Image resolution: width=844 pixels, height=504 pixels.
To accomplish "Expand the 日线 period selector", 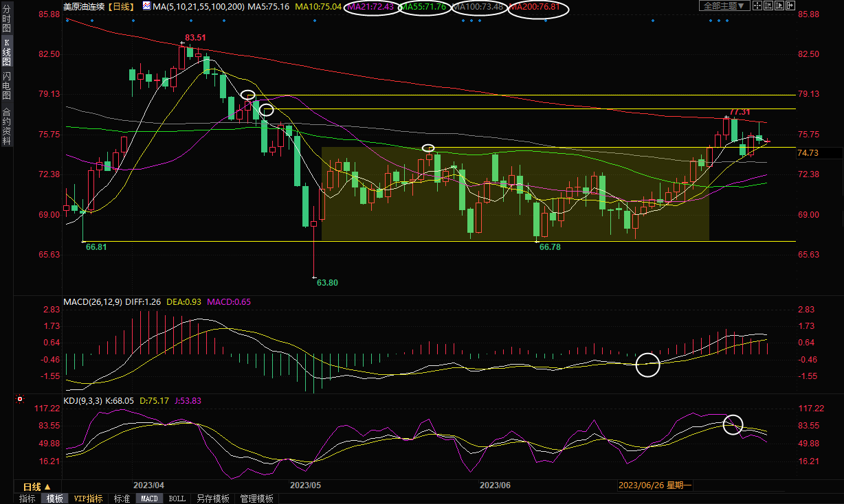I will coord(37,486).
